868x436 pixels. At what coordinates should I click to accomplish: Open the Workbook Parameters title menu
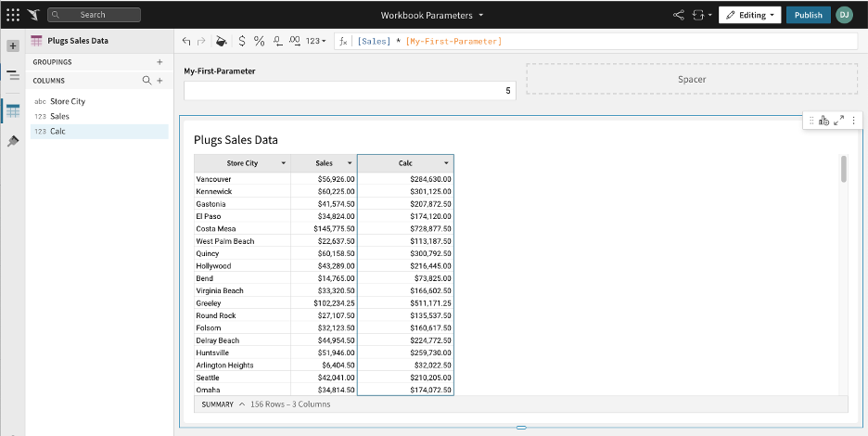coord(432,15)
